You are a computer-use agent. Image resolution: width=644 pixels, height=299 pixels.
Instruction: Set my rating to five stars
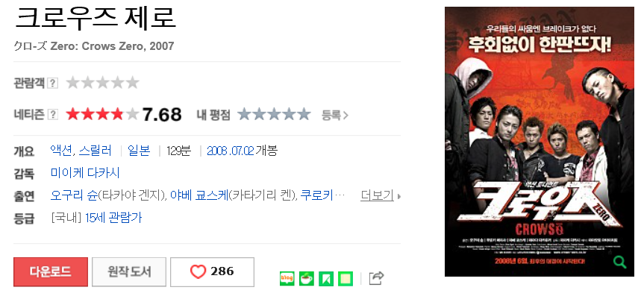pos(304,114)
